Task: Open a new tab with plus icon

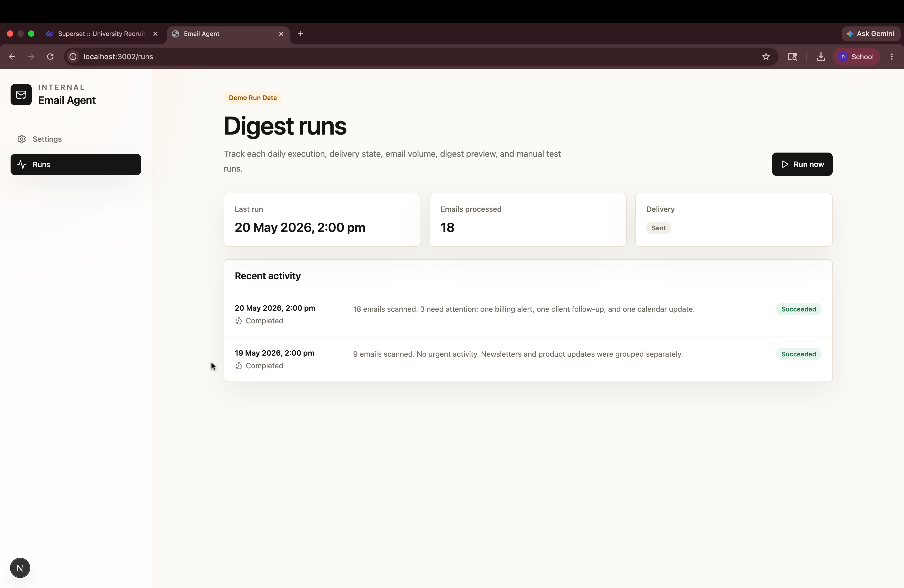Action: (x=300, y=33)
